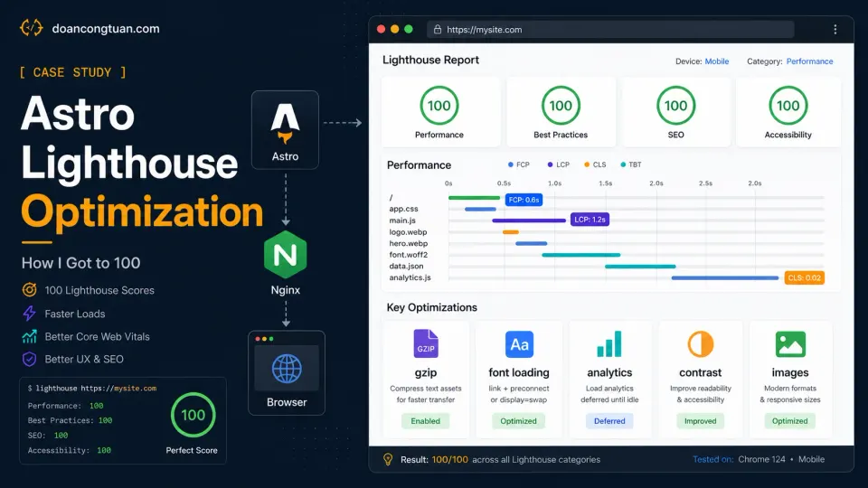Click the green window dot in browser title bar

(x=409, y=29)
